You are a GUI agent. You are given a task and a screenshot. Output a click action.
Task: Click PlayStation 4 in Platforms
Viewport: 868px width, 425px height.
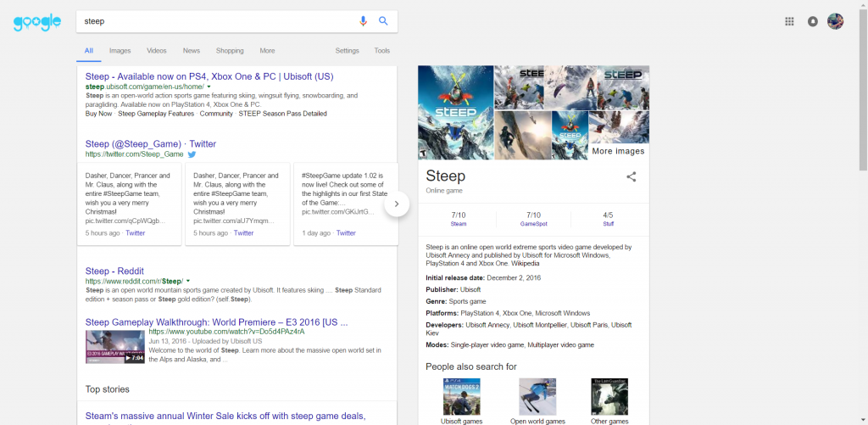[481, 313]
